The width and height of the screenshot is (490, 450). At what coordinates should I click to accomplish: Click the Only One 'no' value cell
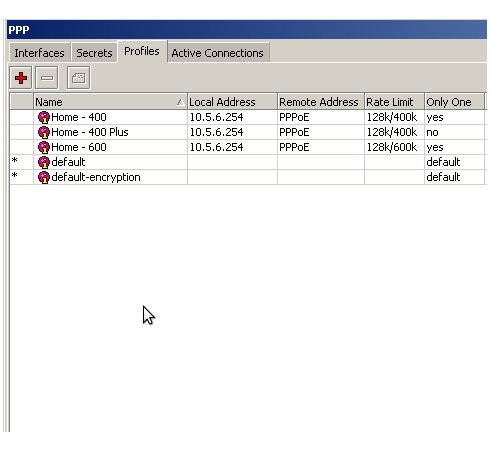[x=455, y=132]
